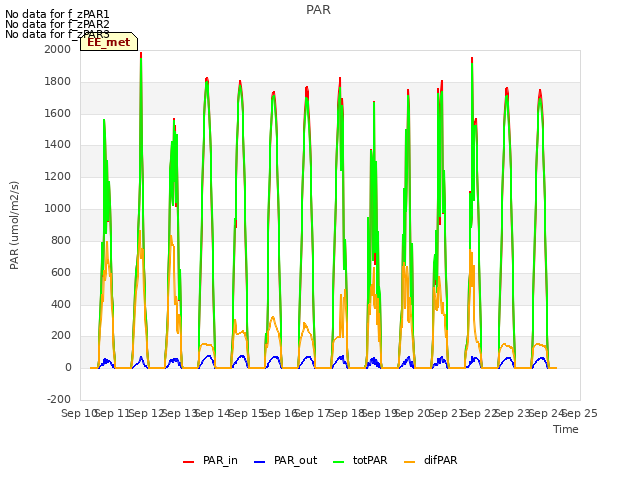The width and height of the screenshot is (640, 480).
Task: Click the Time x-axis label
Action: point(566,429)
